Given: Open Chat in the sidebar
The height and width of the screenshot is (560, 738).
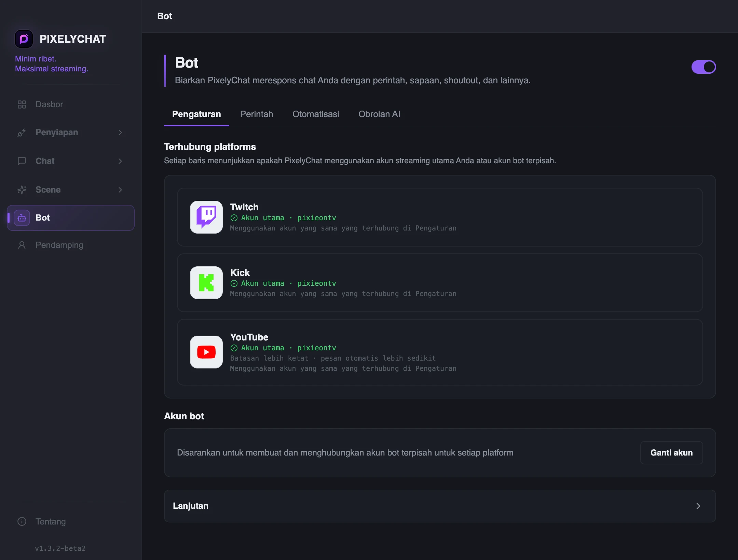Looking at the screenshot, I should tap(71, 161).
